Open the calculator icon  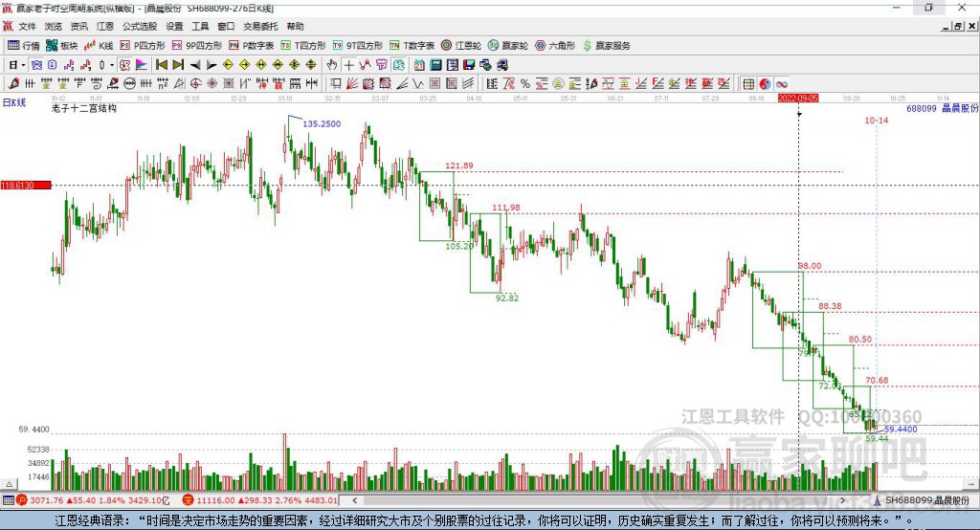coord(435,65)
